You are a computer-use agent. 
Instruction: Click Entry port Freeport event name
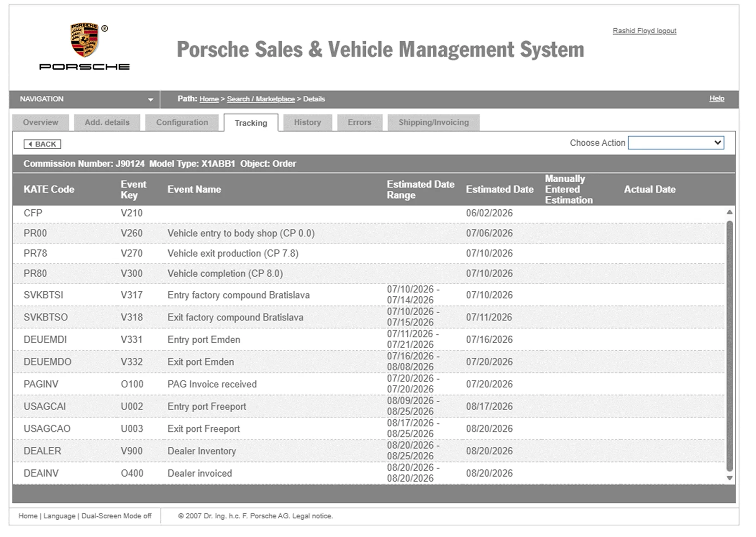click(x=207, y=407)
